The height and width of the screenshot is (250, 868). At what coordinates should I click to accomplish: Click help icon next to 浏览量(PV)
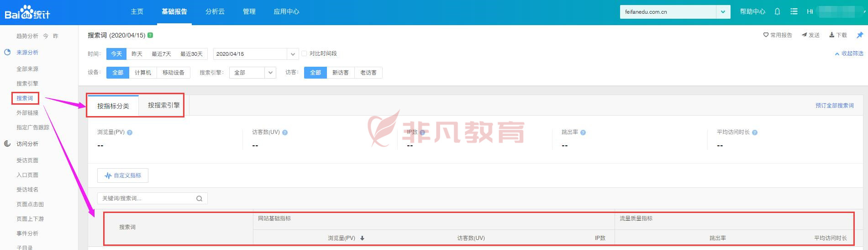(130, 133)
